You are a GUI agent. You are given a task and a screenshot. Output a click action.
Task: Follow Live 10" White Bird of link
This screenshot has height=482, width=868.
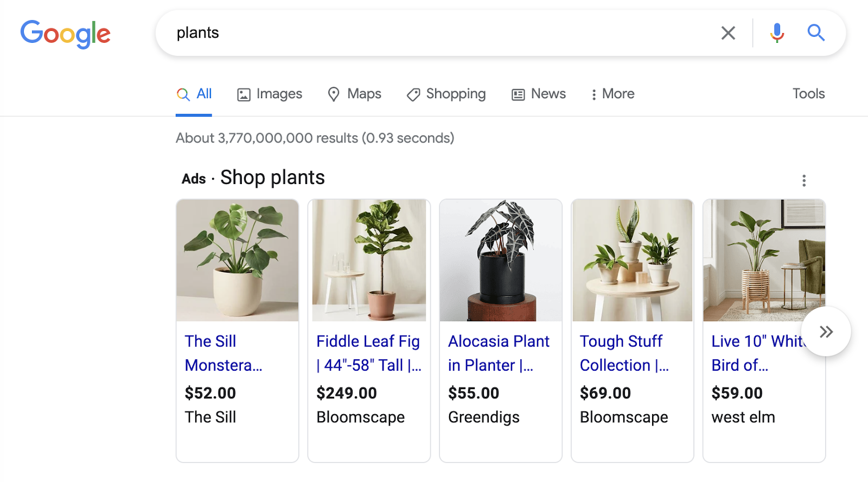tap(757, 353)
